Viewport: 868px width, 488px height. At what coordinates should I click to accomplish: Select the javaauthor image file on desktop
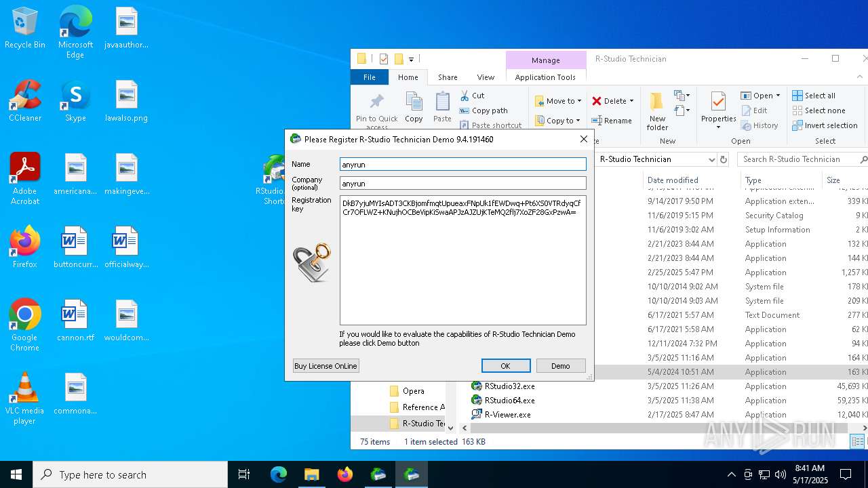coord(126,28)
